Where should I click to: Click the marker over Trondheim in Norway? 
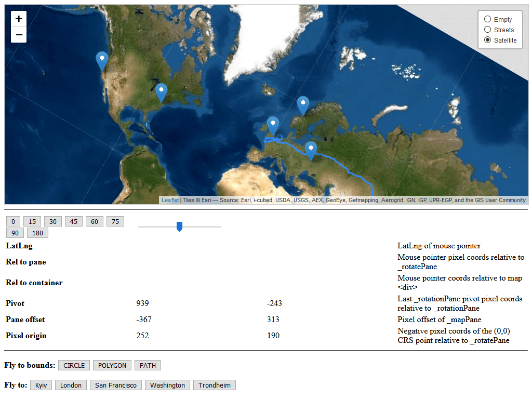tap(302, 103)
